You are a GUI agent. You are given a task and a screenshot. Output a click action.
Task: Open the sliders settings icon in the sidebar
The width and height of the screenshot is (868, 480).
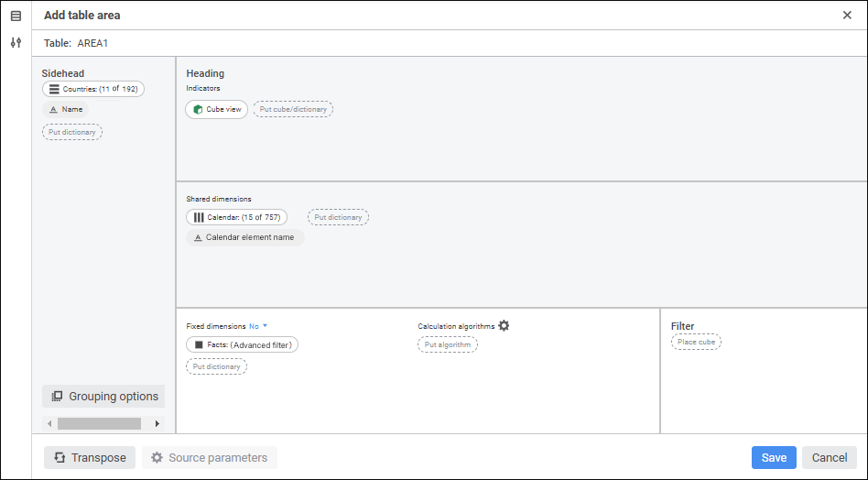[16, 43]
